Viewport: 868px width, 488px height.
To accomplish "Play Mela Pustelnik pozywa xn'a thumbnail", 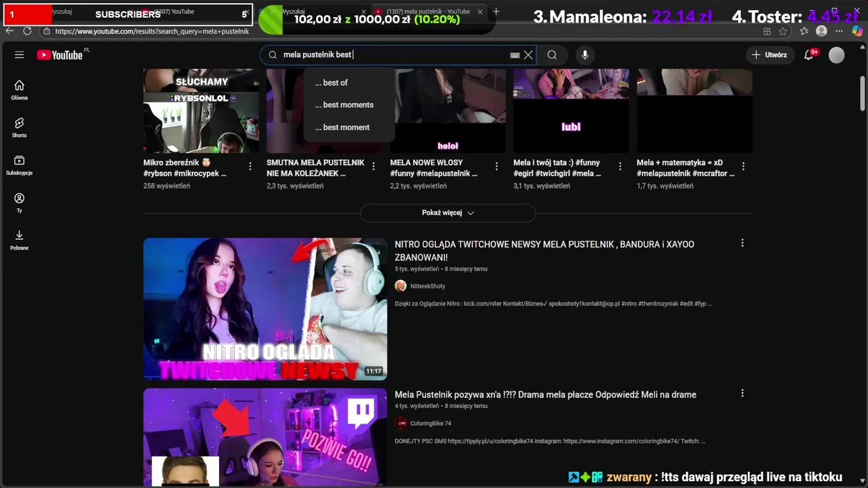I will coord(265,437).
